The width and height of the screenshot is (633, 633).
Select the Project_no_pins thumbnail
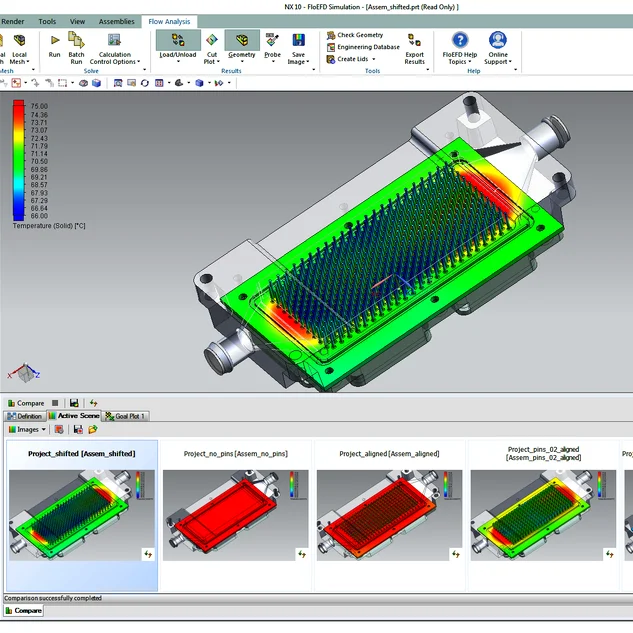coord(236,515)
